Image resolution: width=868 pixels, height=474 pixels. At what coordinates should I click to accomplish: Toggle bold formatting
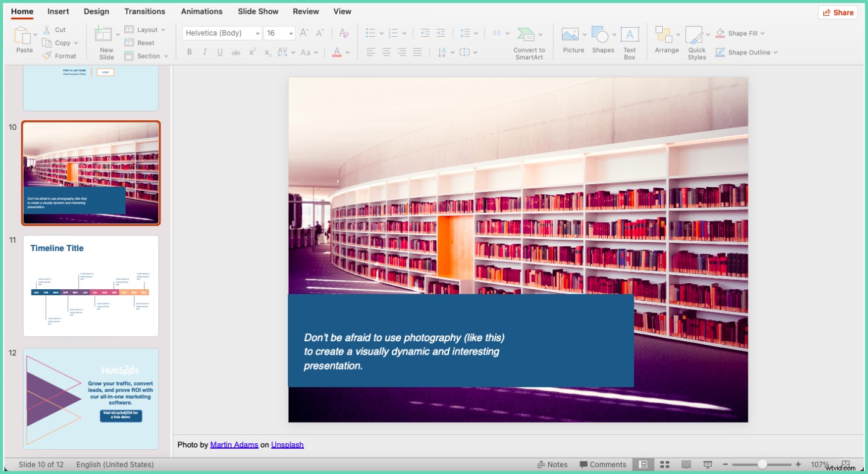189,52
